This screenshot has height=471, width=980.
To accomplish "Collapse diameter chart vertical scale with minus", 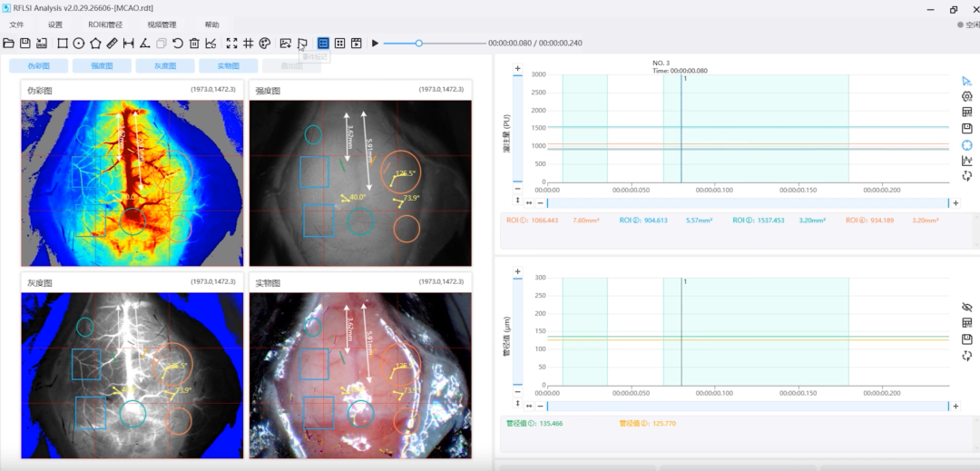I will tap(517, 392).
